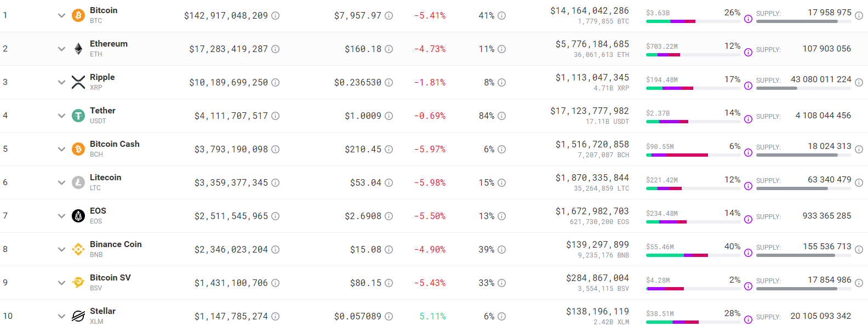Click the Ripple supply progress bar
This screenshot has width=868, height=332.
point(803,88)
